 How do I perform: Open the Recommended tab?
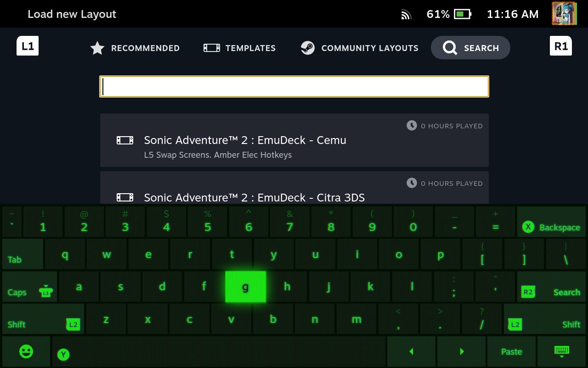135,48
